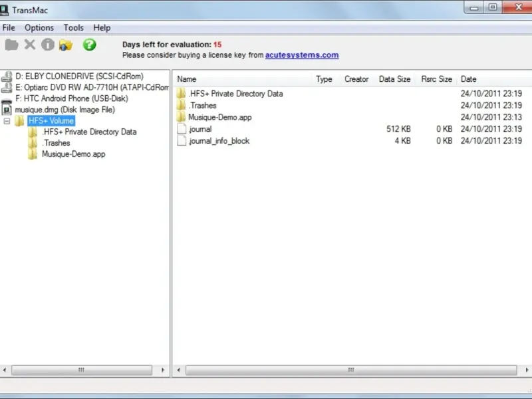532x399 pixels.
Task: Click folder icon of .Trashes in file list
Action: pos(182,106)
